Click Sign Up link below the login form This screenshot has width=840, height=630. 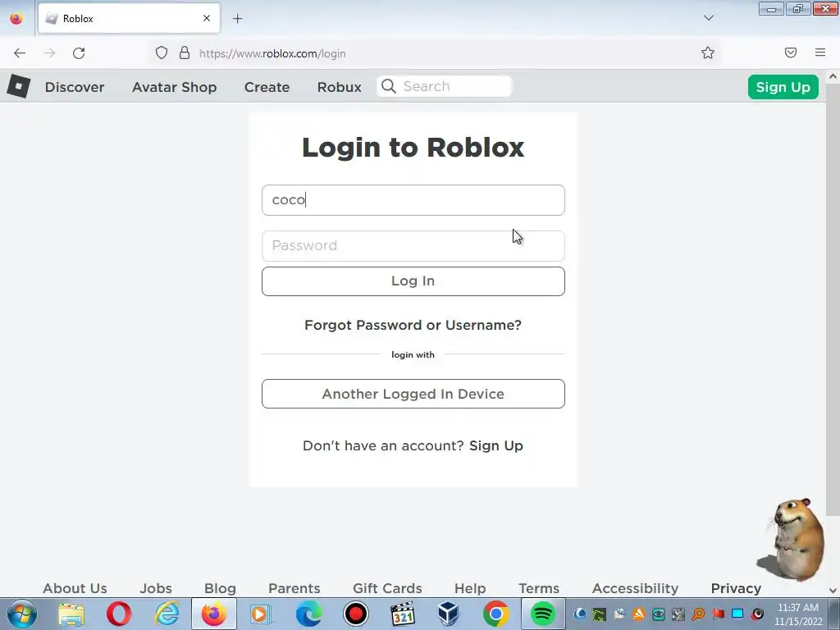496,445
